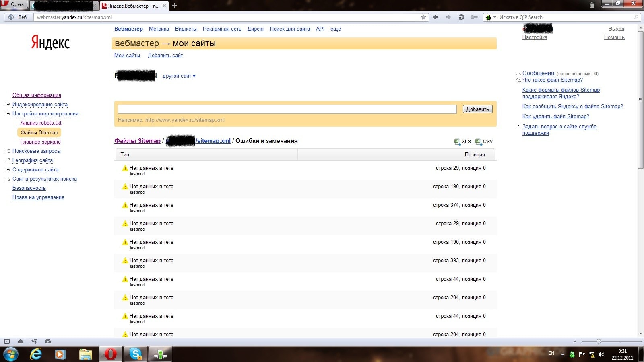Image resolution: width=644 pixels, height=362 pixels.
Task: Export the errors as CSV
Action: (x=484, y=142)
